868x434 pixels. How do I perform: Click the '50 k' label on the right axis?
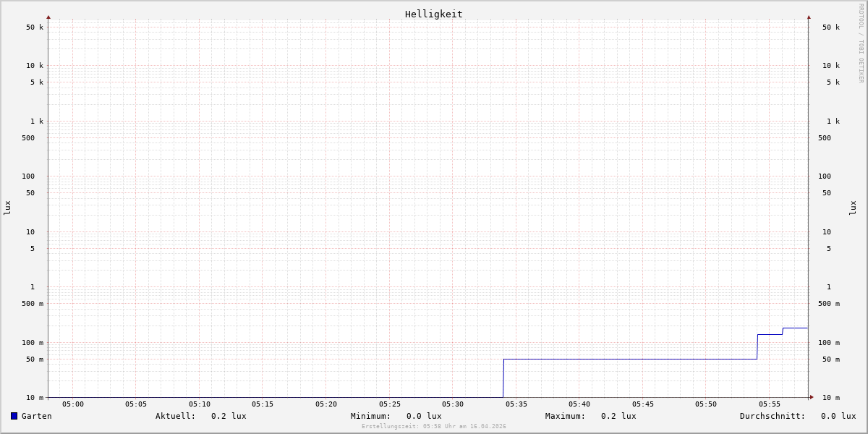tap(831, 27)
